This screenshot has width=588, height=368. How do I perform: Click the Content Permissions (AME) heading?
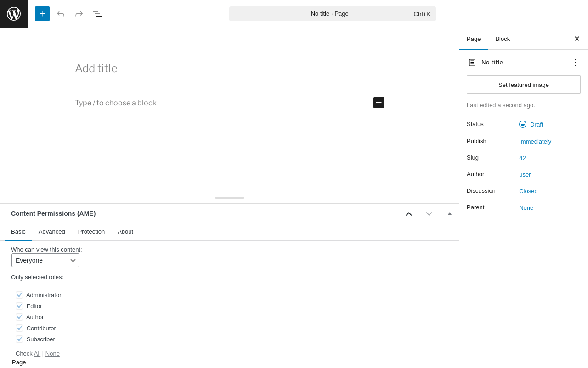pyautogui.click(x=53, y=213)
